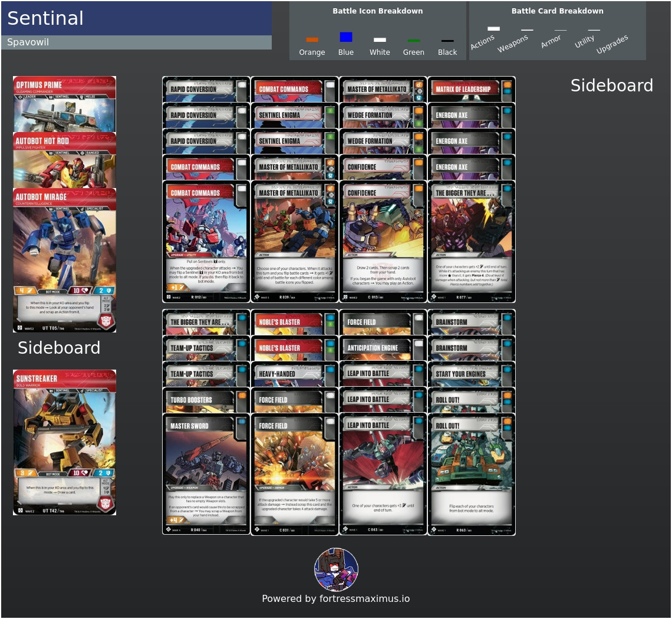Select the Black battle icon swatch
This screenshot has width=672, height=619.
pyautogui.click(x=447, y=41)
